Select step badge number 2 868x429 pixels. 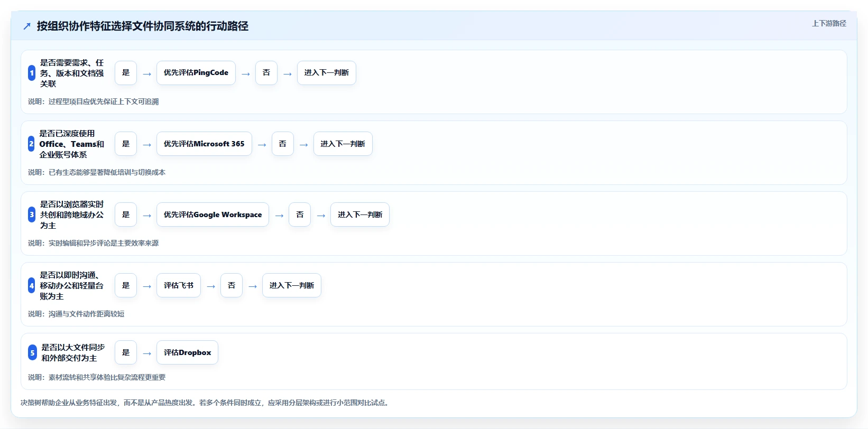(x=31, y=144)
